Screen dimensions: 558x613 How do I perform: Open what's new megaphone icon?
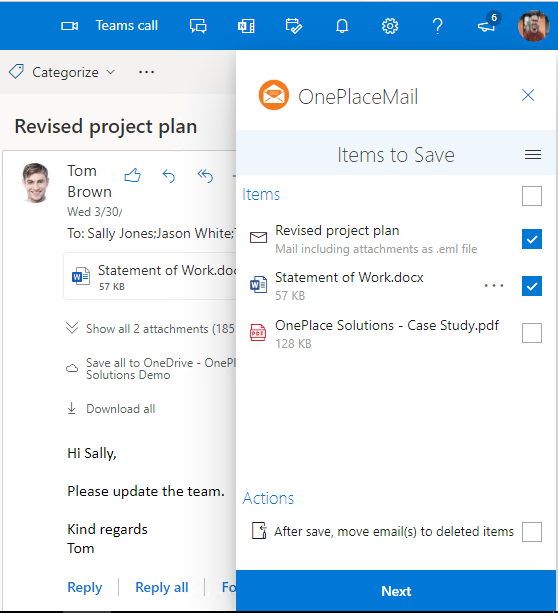pos(487,26)
